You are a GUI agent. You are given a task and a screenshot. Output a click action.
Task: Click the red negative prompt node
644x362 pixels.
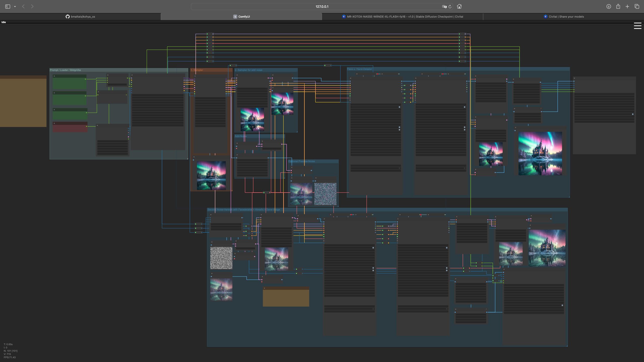70,127
